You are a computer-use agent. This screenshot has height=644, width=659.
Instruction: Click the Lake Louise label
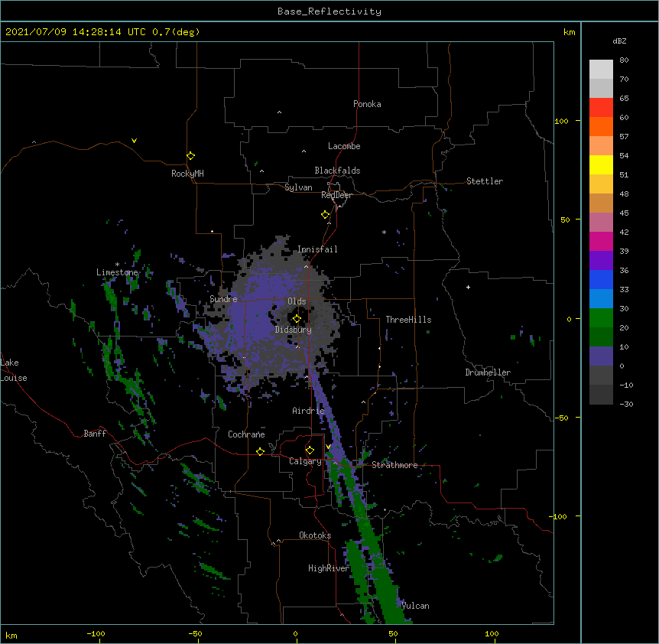[14, 370]
